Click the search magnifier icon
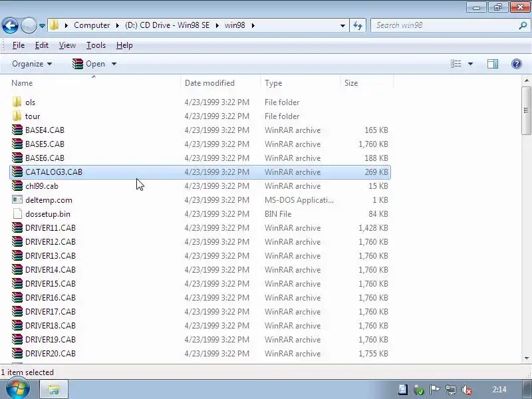Image resolution: width=532 pixels, height=399 pixels. click(x=523, y=25)
